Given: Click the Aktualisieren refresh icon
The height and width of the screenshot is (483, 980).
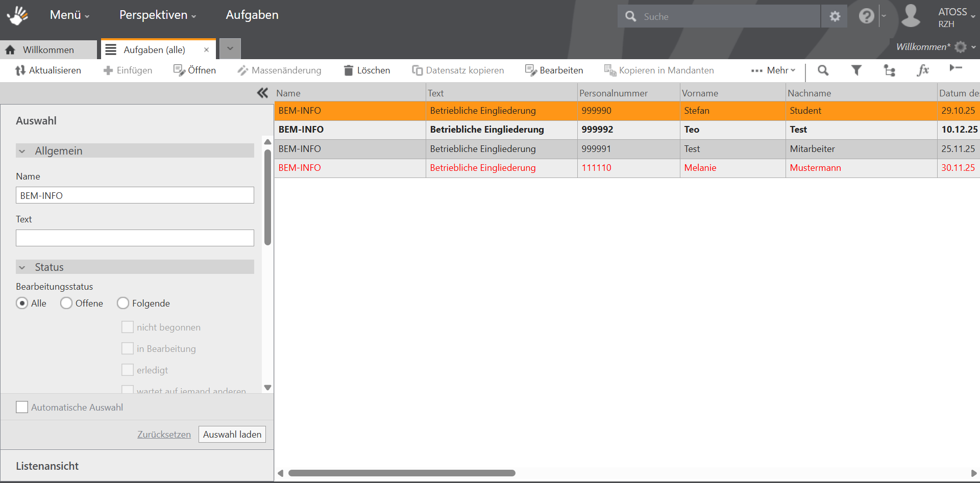Looking at the screenshot, I should 20,70.
